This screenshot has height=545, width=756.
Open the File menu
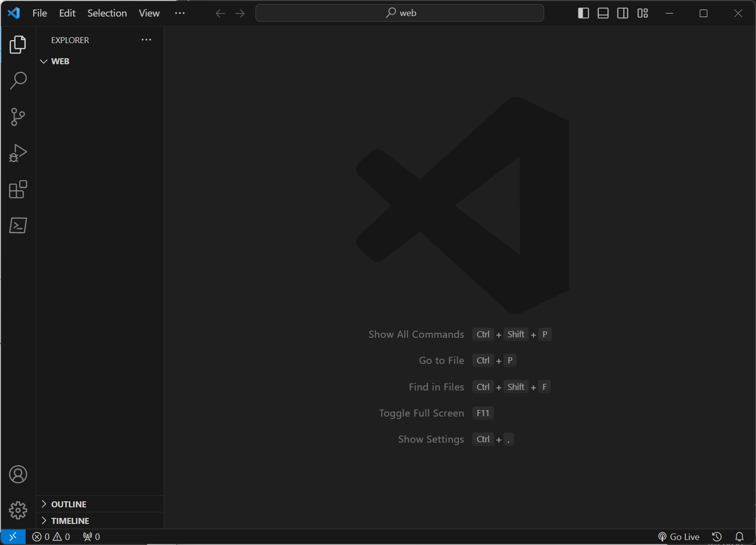(x=40, y=13)
